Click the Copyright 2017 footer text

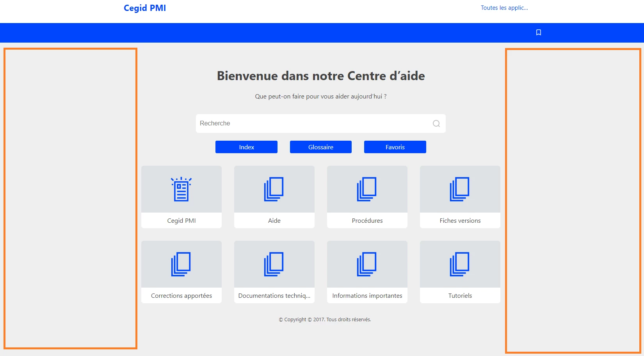pos(325,320)
